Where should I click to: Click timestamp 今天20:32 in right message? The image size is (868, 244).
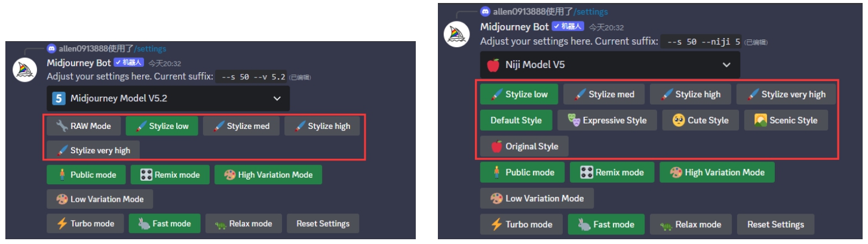pos(606,27)
